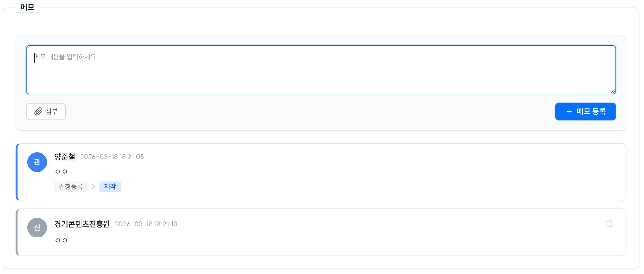The height and width of the screenshot is (274, 644).
Task: Delete the 경기콘텐츠진흥원 memo with trash icon
Action: 609,223
